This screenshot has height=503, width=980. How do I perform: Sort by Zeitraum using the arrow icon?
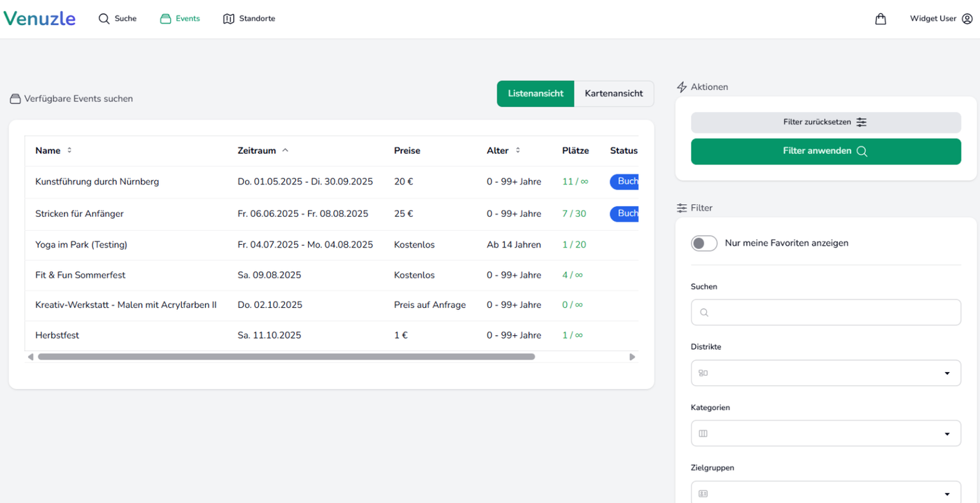(x=285, y=150)
